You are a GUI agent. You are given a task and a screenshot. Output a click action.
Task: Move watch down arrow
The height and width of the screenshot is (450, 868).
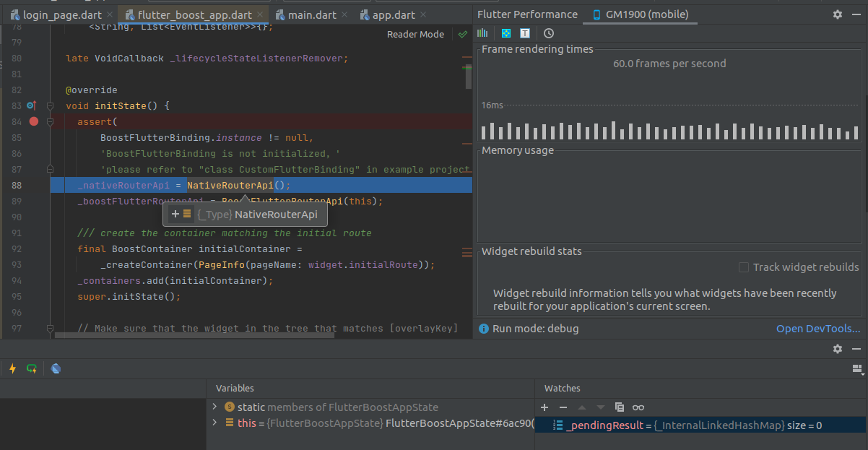[600, 407]
